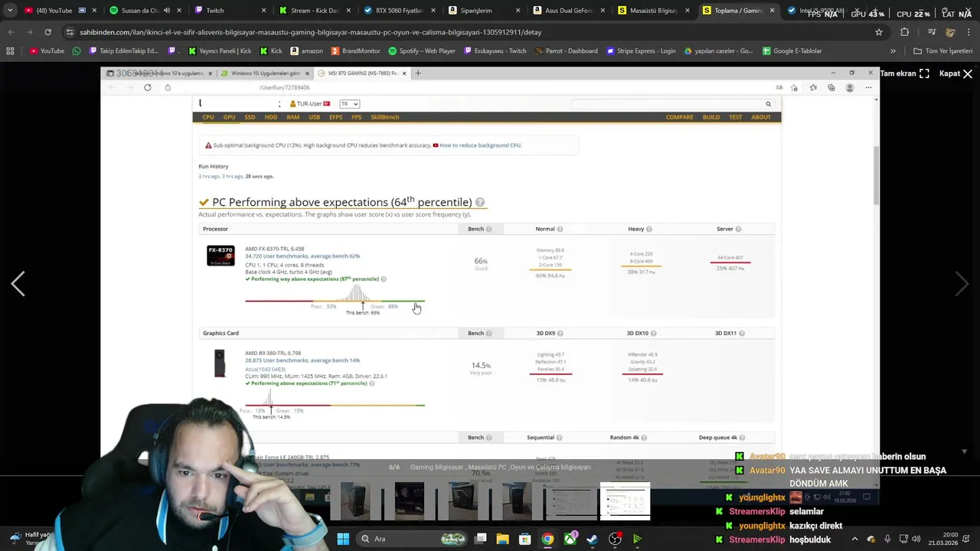Click the processor performance distribution bar

click(x=335, y=301)
